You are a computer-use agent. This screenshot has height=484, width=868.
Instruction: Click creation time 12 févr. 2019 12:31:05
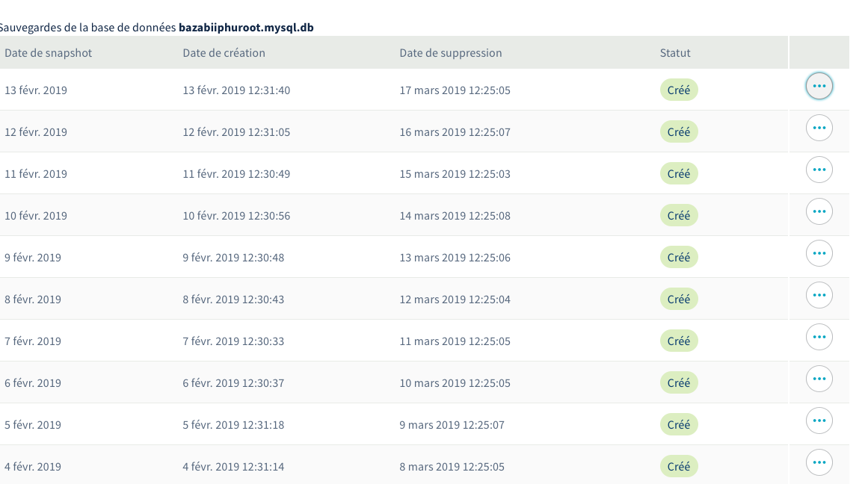(236, 132)
